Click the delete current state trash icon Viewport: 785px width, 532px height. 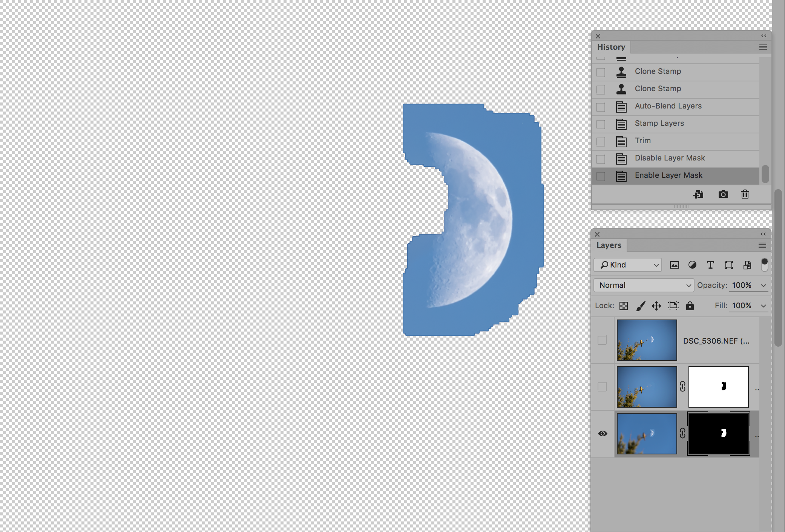pos(745,194)
